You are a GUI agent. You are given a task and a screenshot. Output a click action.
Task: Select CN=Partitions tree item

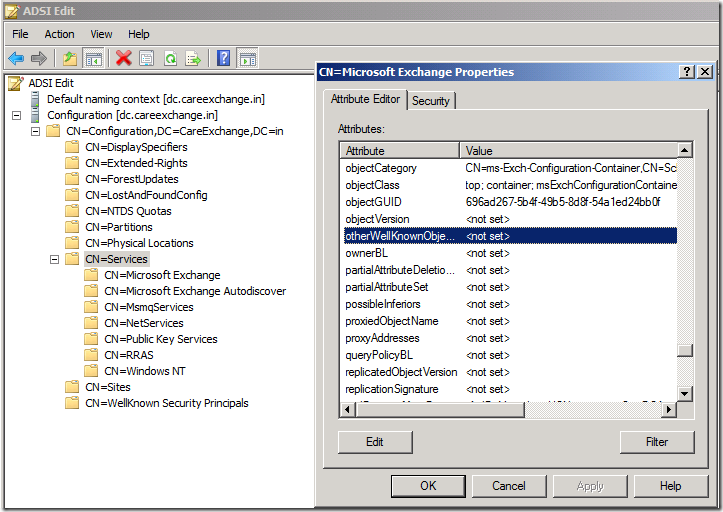(119, 227)
